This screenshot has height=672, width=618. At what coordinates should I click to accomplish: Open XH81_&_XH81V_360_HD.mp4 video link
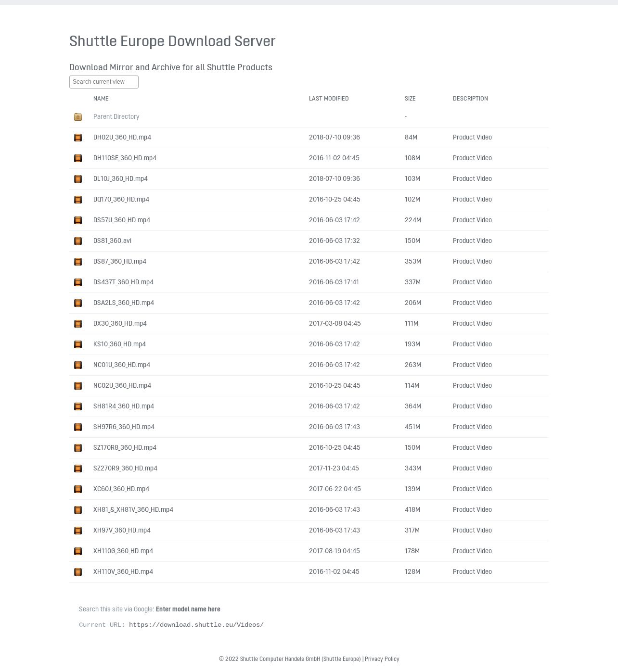[133, 509]
